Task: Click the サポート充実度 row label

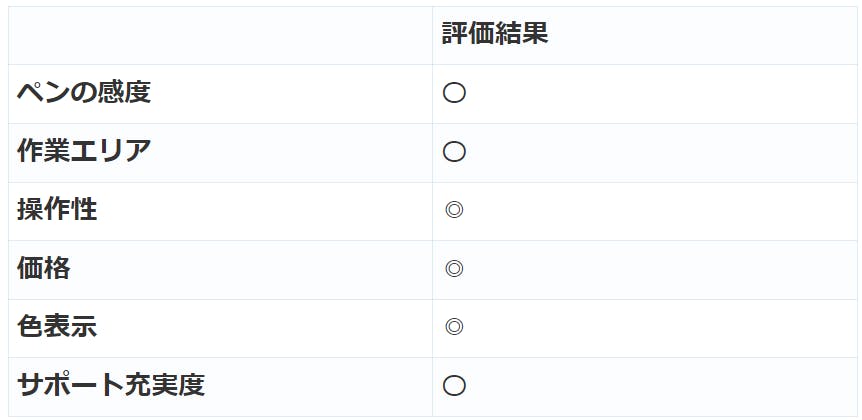Action: (111, 386)
